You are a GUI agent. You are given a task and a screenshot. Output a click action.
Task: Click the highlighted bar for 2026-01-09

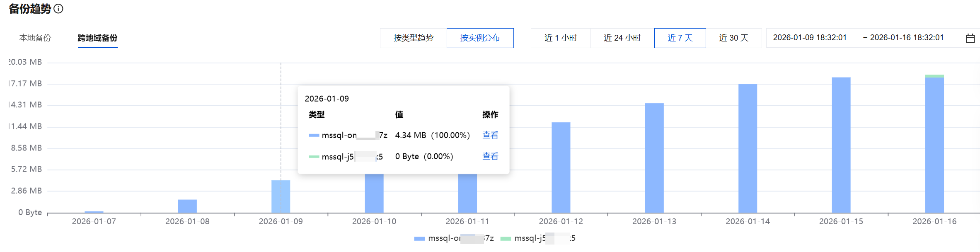point(281,196)
